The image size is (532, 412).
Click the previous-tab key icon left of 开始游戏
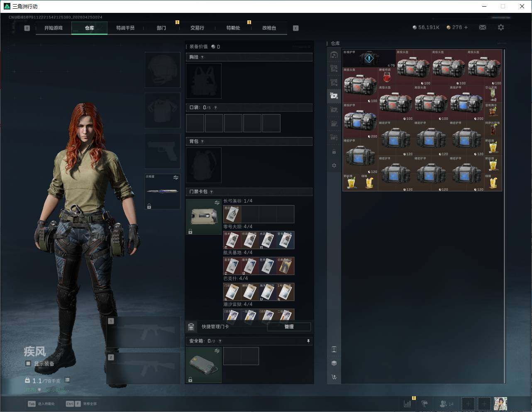click(27, 28)
